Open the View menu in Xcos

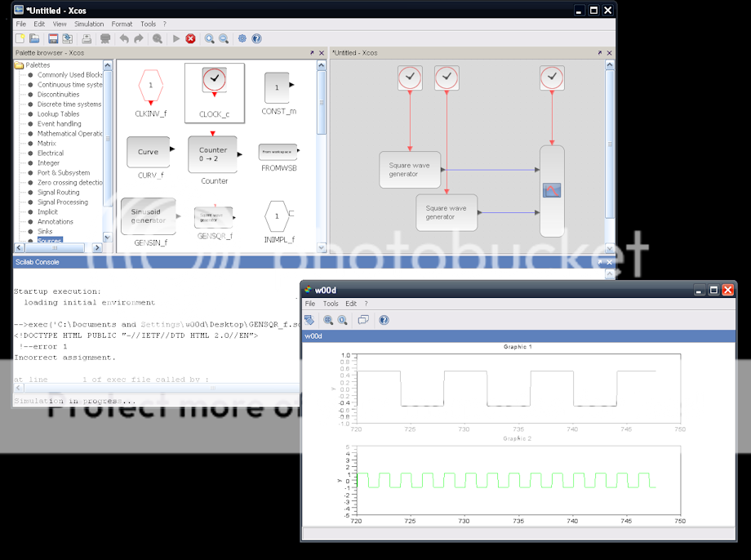tap(60, 24)
